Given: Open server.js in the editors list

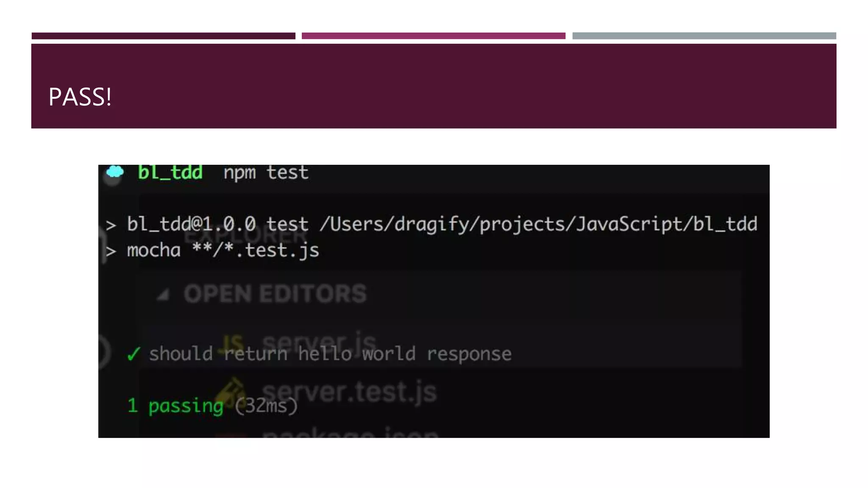Looking at the screenshot, I should 320,341.
